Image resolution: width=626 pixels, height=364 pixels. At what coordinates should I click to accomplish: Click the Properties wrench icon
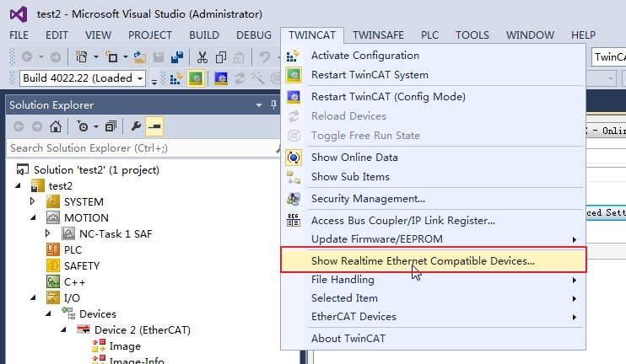coord(136,126)
